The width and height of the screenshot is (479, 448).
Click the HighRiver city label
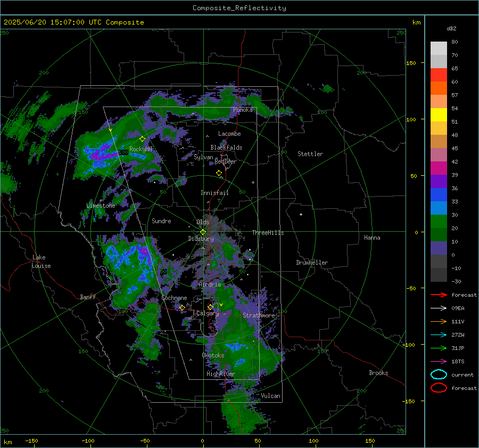[220, 374]
